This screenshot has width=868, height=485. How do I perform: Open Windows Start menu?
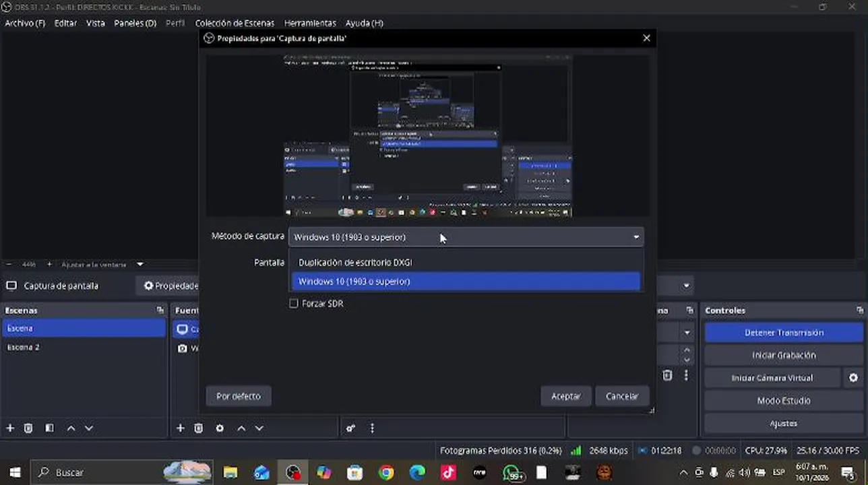tap(15, 472)
